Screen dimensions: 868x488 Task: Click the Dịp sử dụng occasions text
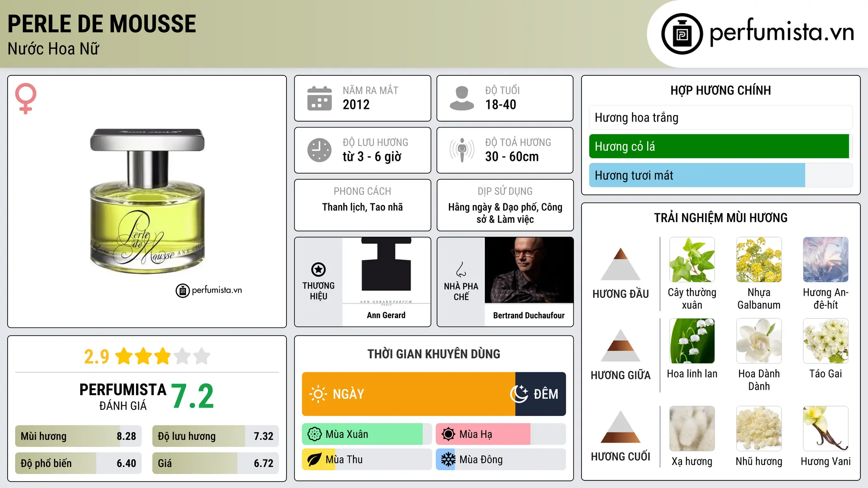click(505, 213)
